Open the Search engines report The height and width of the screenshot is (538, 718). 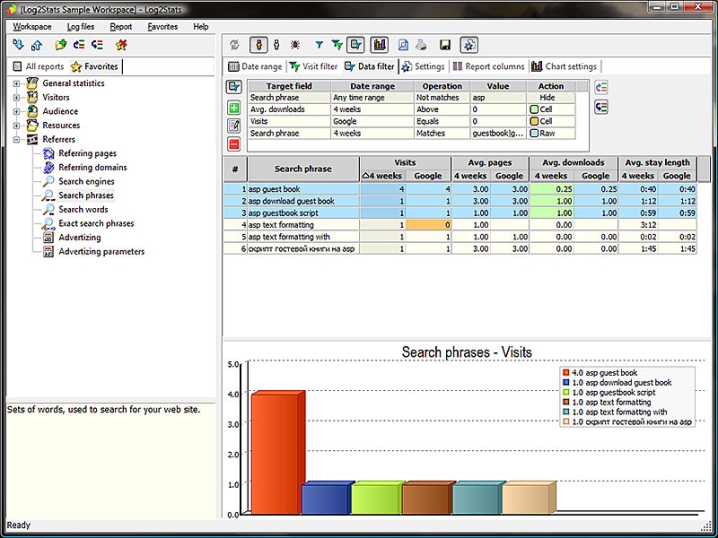(86, 182)
